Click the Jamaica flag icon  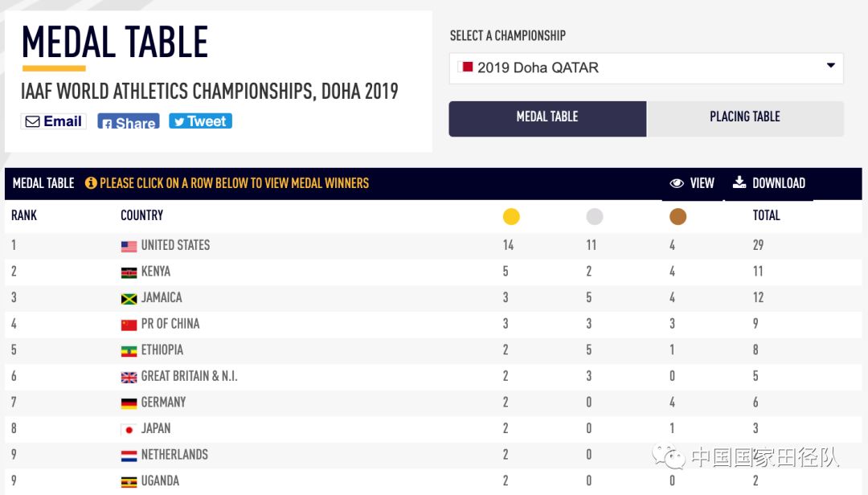tap(129, 299)
